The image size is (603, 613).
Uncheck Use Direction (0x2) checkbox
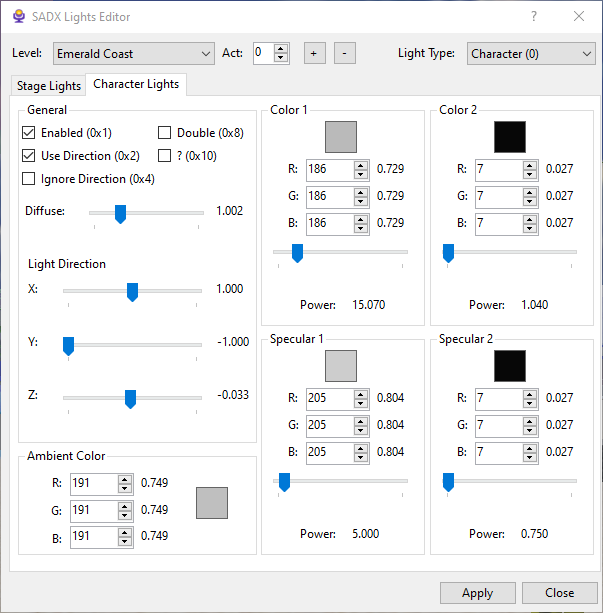[29, 156]
